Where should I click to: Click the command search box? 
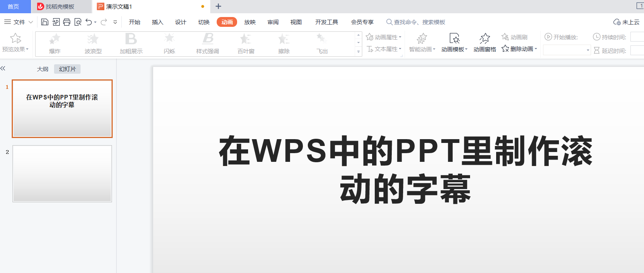(416, 22)
